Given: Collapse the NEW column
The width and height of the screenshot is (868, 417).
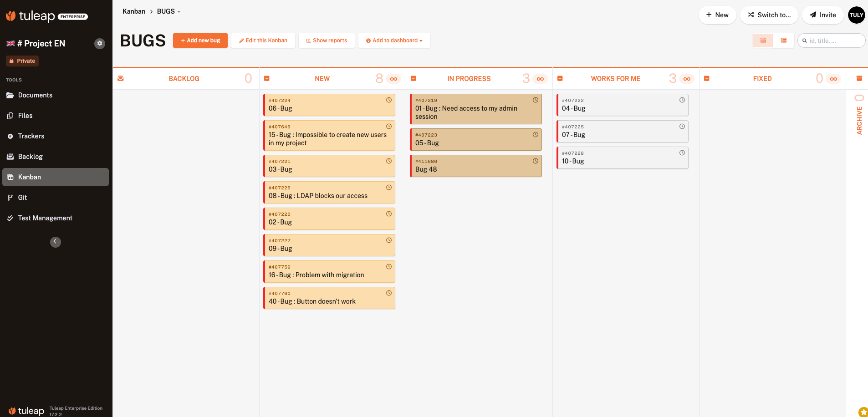Looking at the screenshot, I should tap(267, 78).
